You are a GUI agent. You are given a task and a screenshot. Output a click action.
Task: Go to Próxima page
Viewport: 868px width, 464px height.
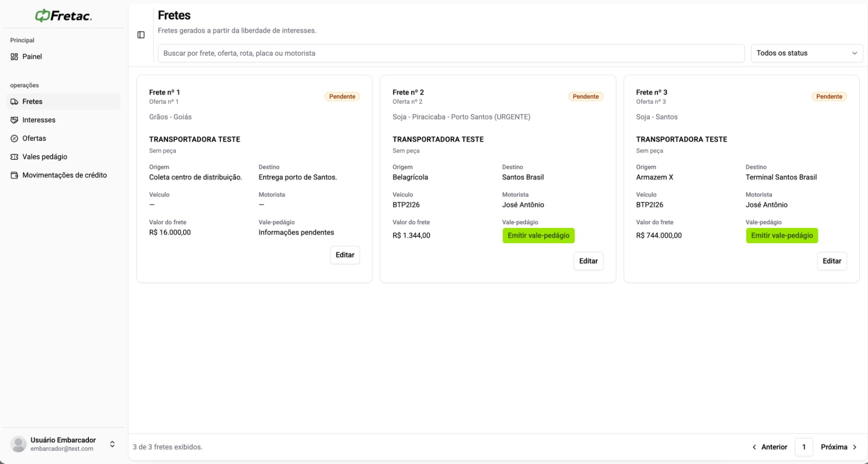pos(839,447)
